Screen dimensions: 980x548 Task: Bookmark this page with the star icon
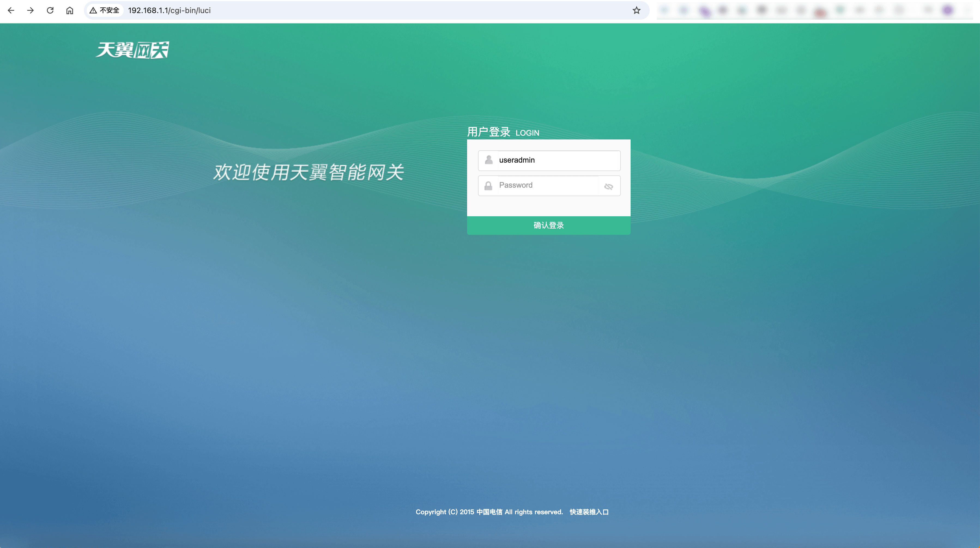[636, 10]
